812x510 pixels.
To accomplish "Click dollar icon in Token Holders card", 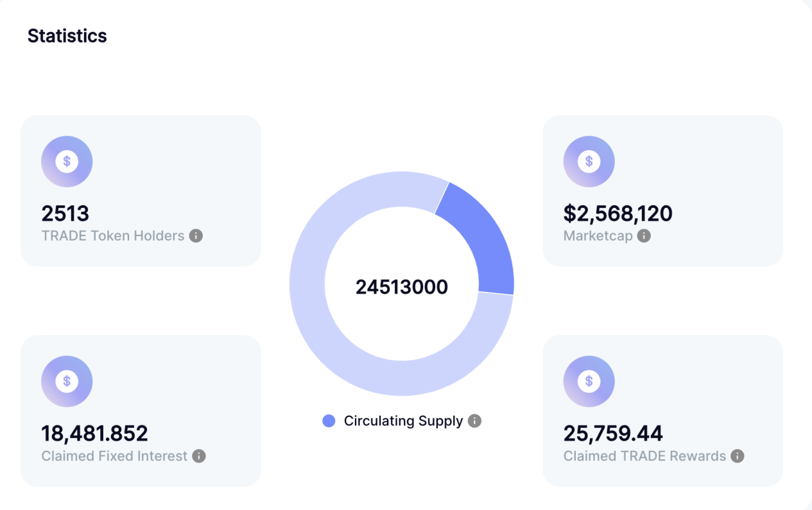I will pos(67,162).
